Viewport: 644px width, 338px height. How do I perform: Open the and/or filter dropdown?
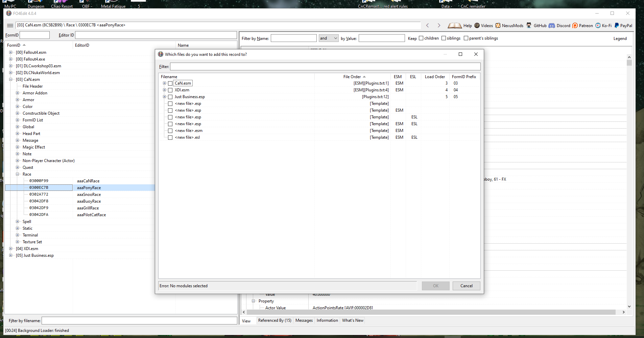click(329, 38)
